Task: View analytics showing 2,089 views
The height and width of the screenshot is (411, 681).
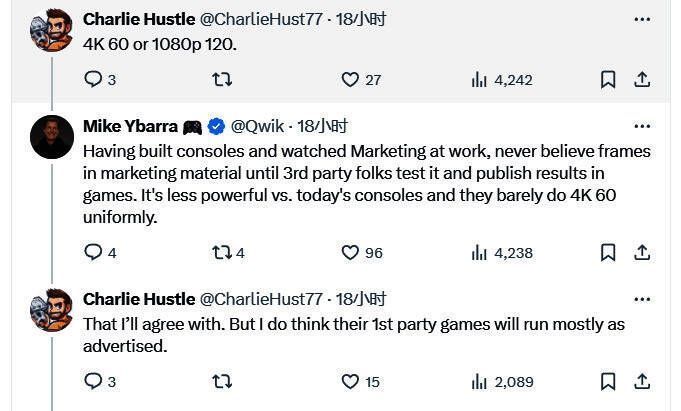Action: (501, 381)
